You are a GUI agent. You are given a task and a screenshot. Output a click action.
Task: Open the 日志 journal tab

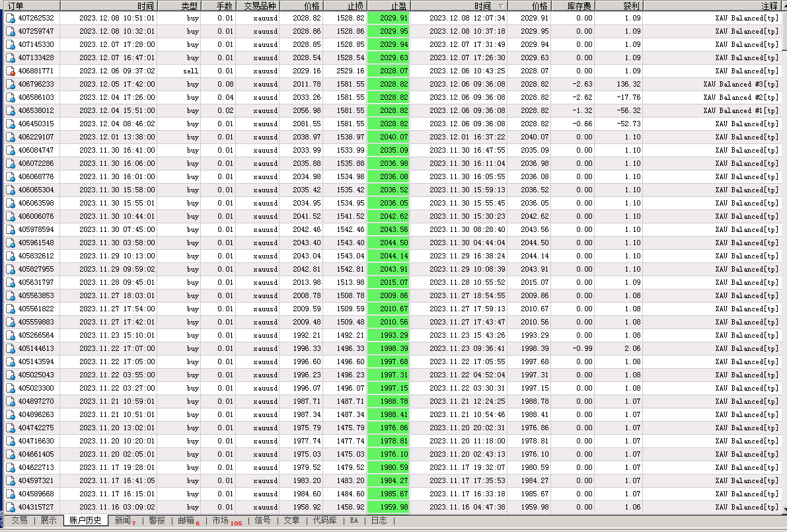point(379,521)
